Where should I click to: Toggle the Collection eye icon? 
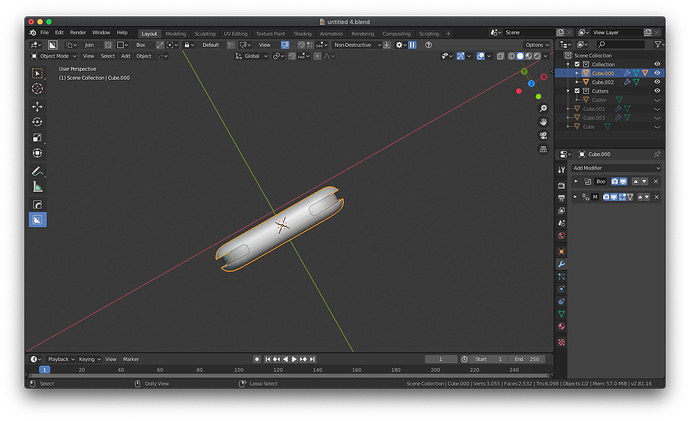(657, 64)
